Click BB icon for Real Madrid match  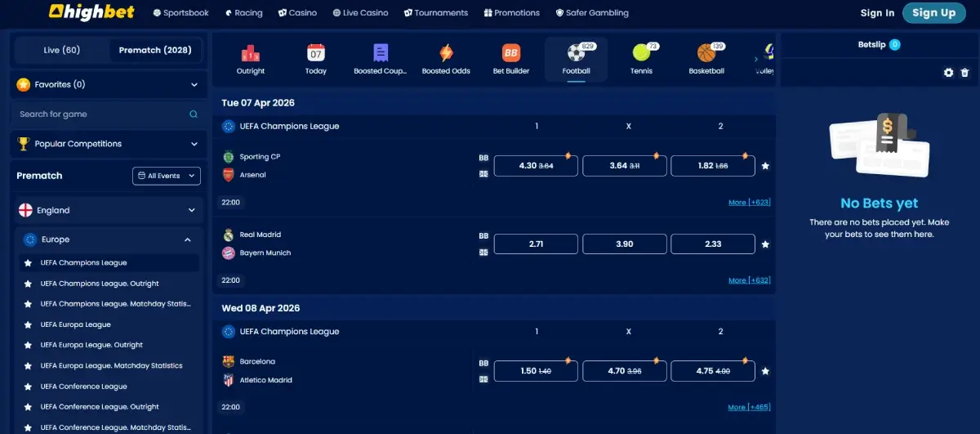tap(483, 236)
